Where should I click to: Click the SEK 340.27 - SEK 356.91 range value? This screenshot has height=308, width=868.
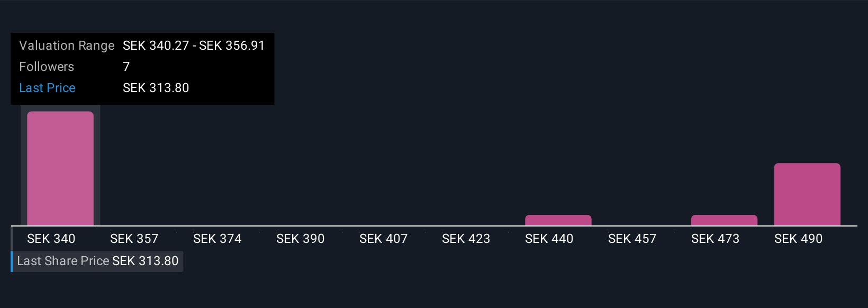[x=194, y=46]
